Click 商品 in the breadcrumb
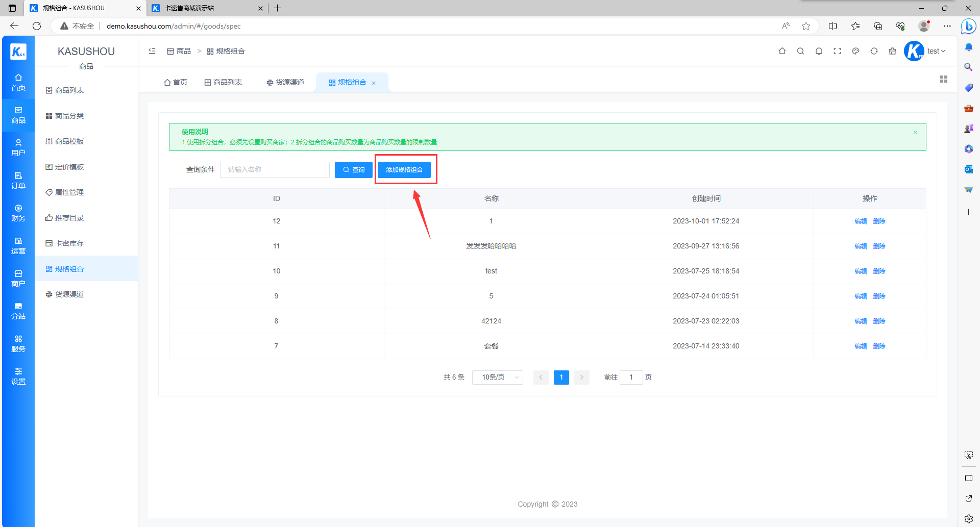This screenshot has height=527, width=980. point(179,51)
